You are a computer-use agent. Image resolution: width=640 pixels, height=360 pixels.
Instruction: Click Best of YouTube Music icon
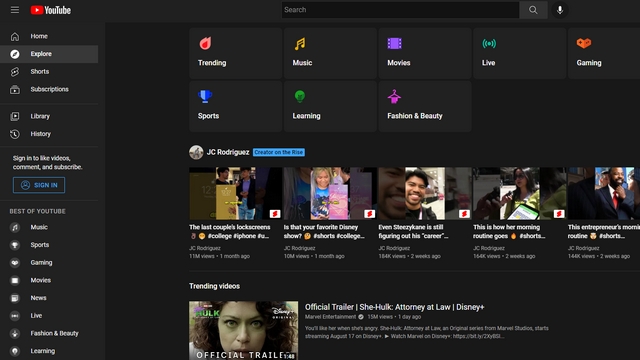coord(15,227)
